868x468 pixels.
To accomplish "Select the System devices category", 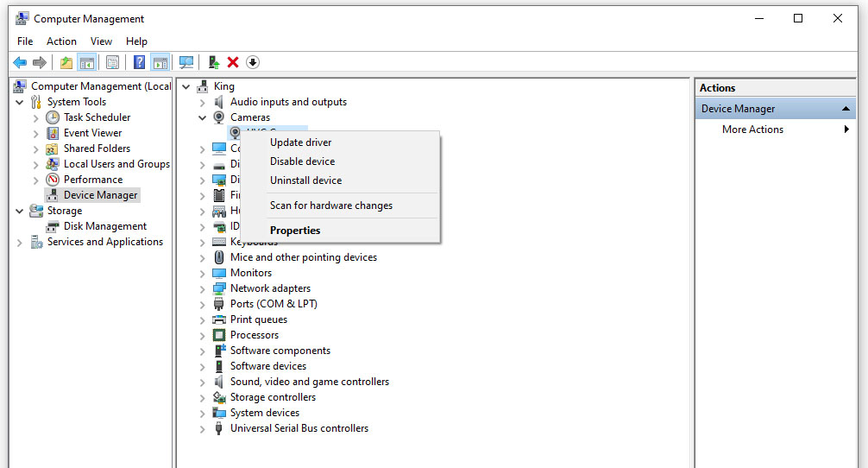I will 265,413.
